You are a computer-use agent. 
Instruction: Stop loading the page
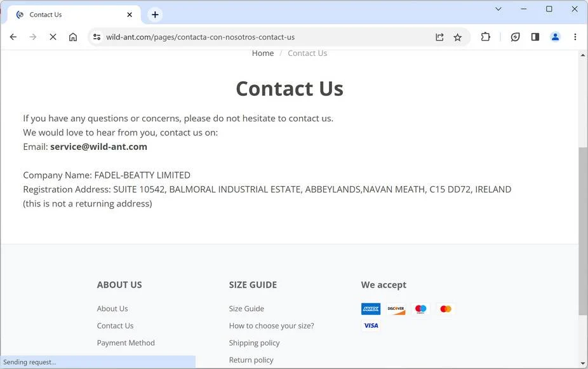point(53,37)
